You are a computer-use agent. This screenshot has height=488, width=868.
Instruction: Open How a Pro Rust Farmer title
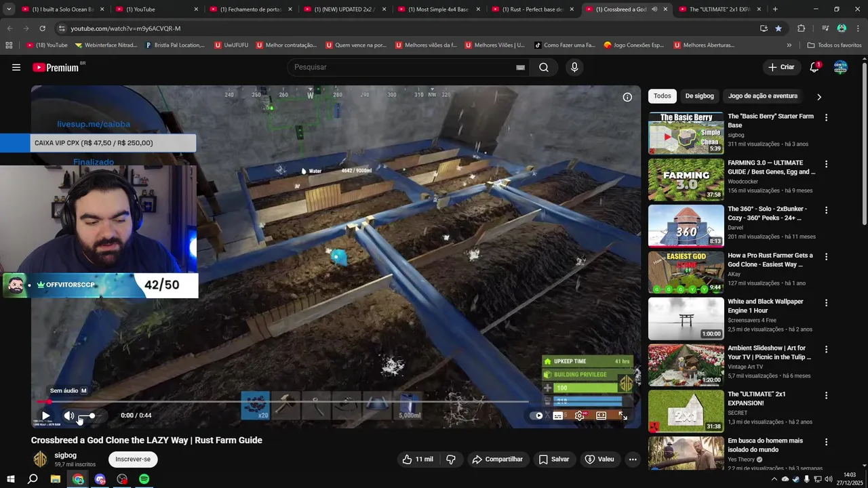[770, 260]
